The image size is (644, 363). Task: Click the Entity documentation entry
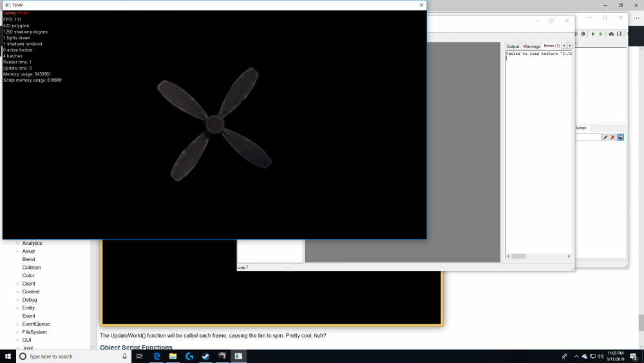pyautogui.click(x=28, y=308)
